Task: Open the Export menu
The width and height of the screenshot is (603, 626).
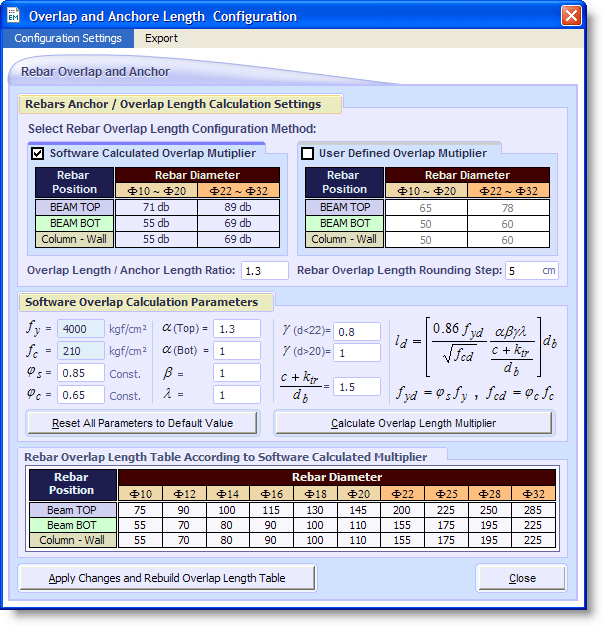Action: [161, 38]
